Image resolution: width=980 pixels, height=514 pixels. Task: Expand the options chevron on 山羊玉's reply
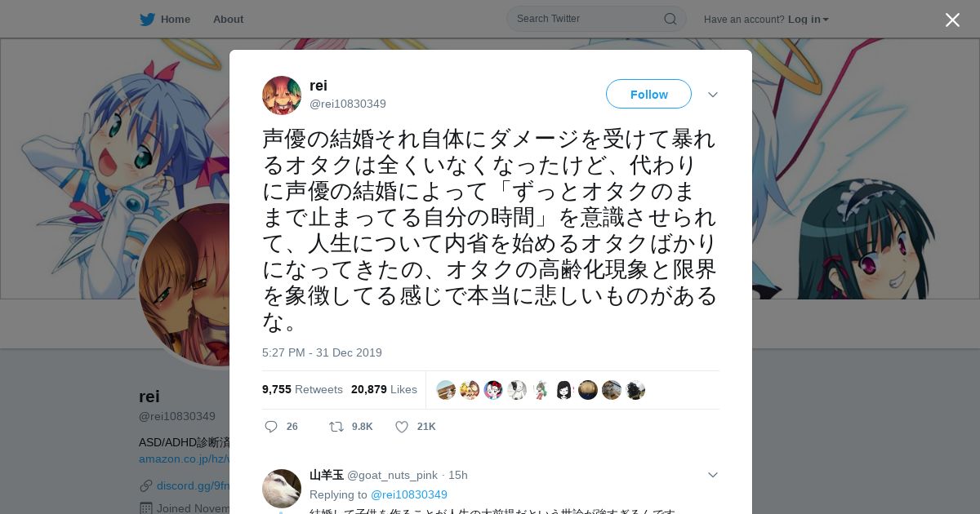[713, 475]
